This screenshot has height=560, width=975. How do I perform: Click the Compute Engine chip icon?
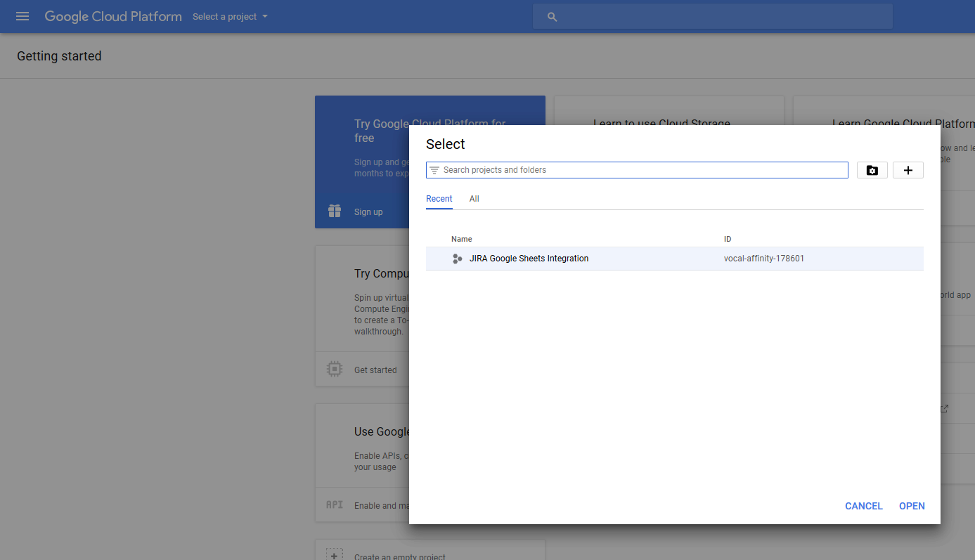coord(335,370)
